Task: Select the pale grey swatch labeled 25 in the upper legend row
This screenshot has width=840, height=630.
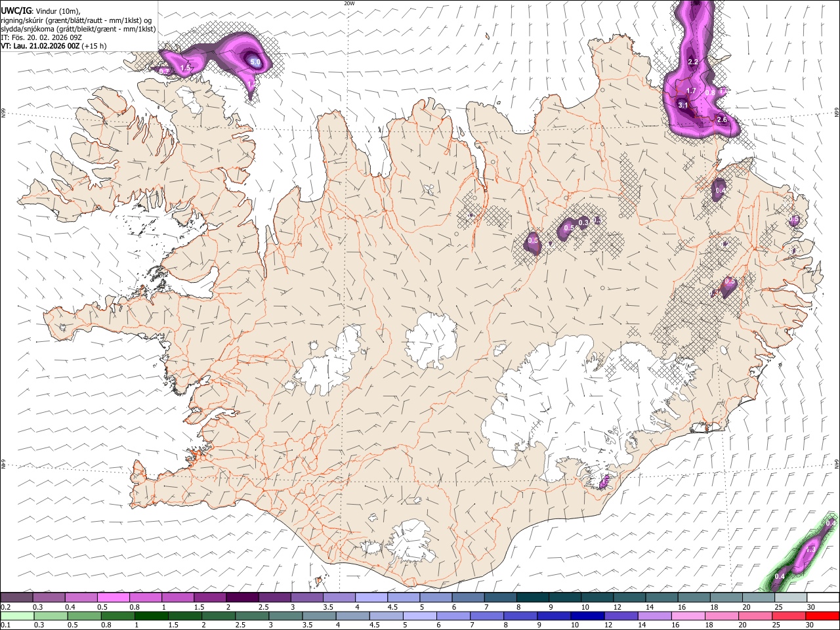Action: tap(790, 598)
